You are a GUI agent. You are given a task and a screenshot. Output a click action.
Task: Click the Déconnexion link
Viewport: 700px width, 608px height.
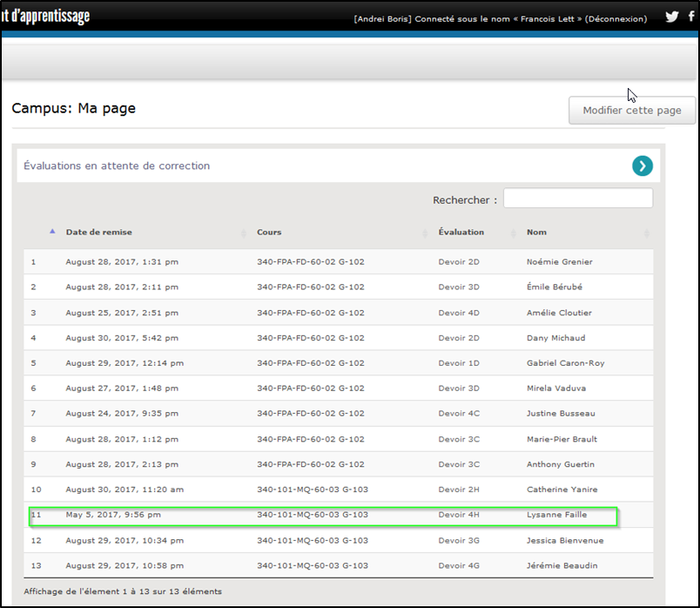click(616, 18)
